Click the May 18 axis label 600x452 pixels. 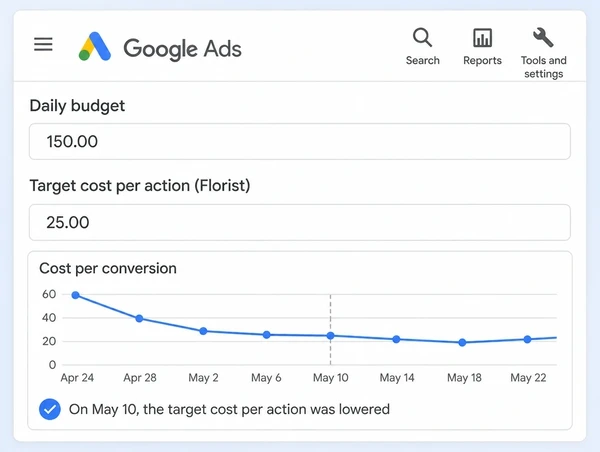tap(464, 378)
